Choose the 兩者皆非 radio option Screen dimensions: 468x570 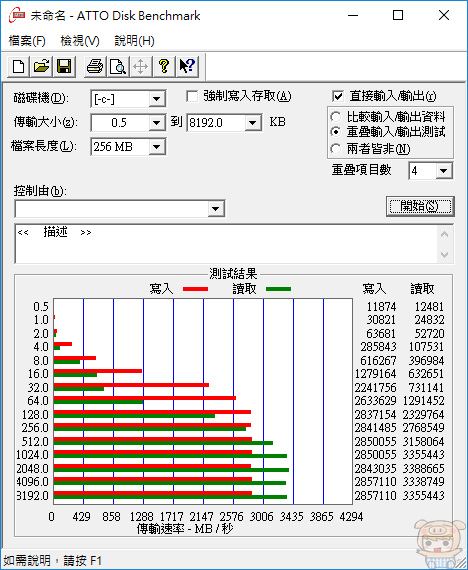(x=335, y=149)
